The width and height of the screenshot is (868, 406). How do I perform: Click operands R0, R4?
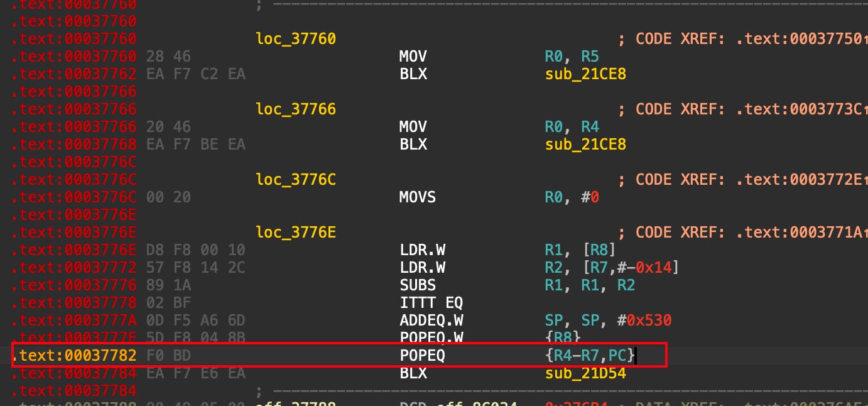click(x=572, y=127)
